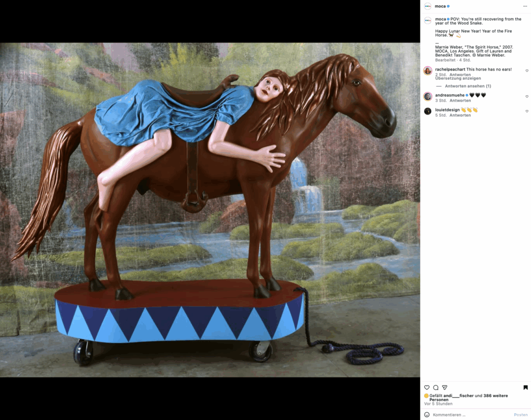
Task: Open the '2 Std.' time on the rachelpeachart comment
Action: click(441, 75)
